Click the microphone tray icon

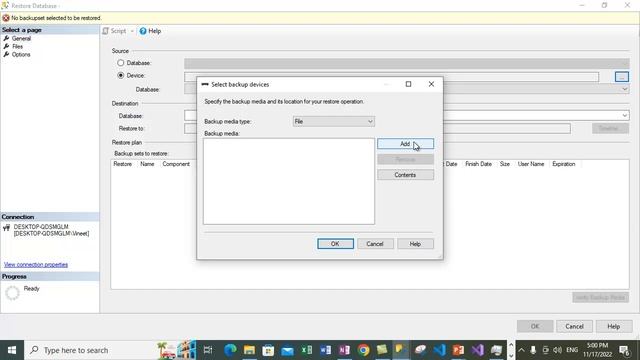click(533, 350)
